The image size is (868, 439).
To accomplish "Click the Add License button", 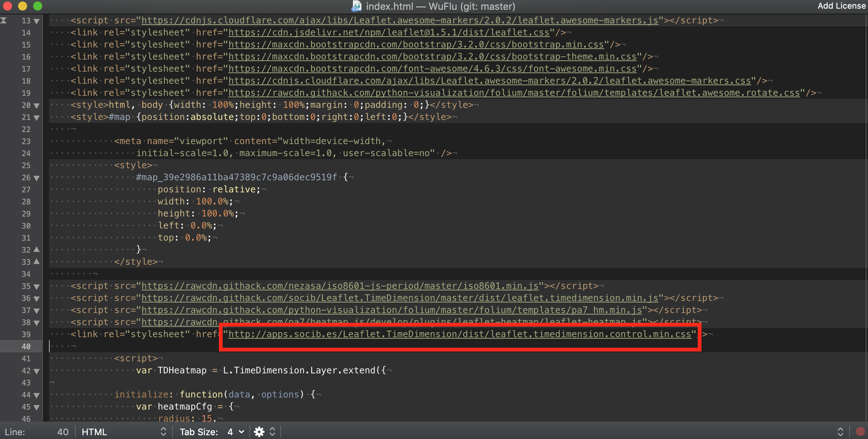I will pos(841,6).
